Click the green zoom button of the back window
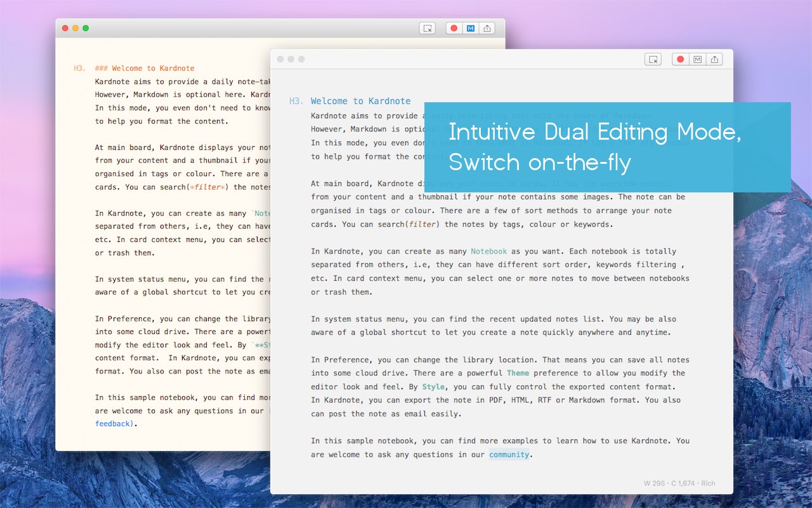This screenshot has width=812, height=508. tap(86, 28)
